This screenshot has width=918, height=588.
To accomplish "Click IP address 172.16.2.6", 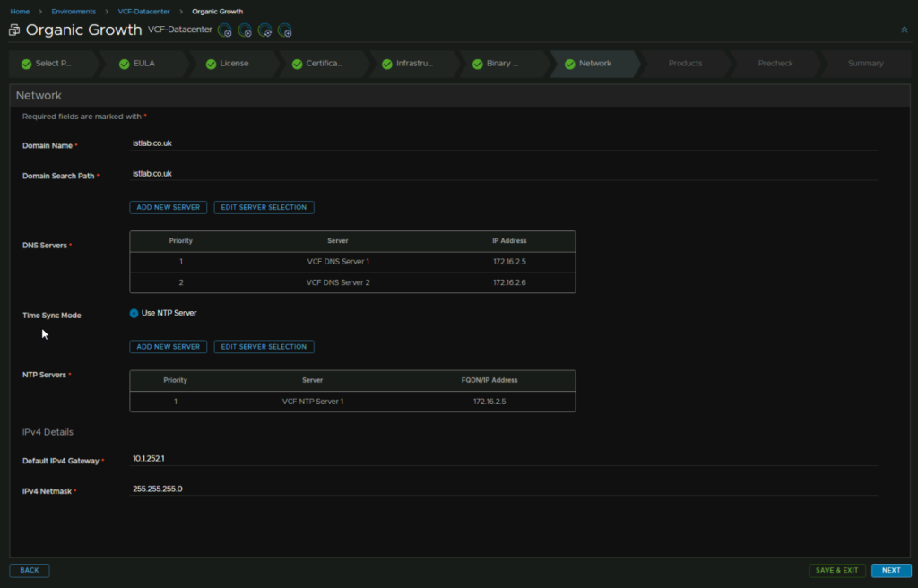I will tap(509, 283).
